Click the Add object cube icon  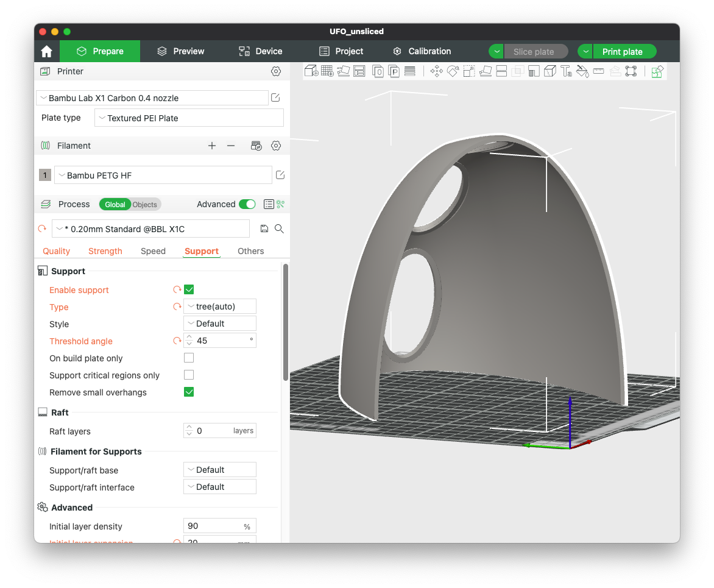311,71
